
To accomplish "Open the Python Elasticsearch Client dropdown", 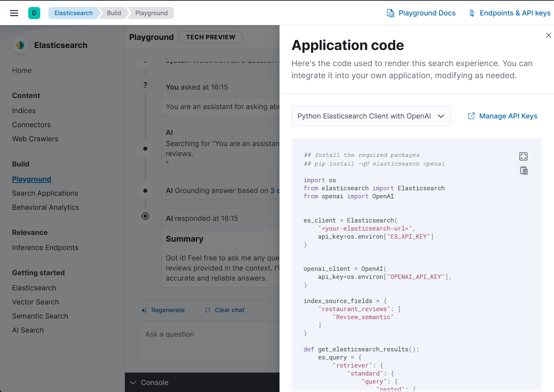I will tap(371, 116).
